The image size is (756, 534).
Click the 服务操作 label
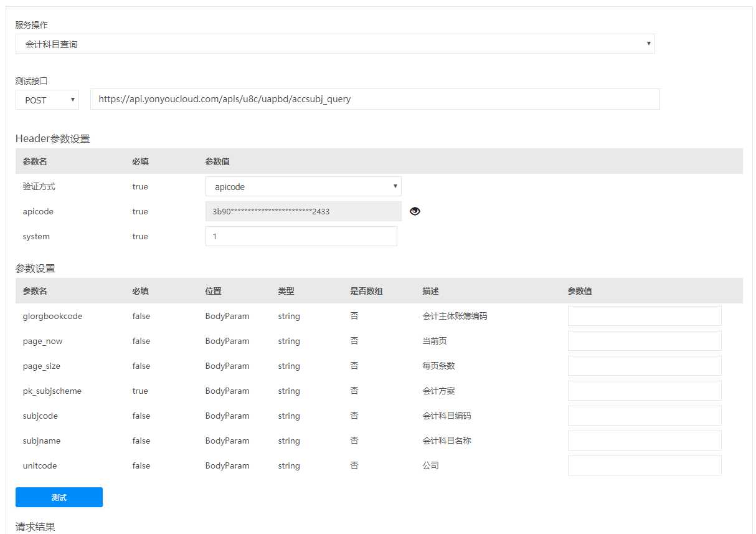tap(31, 25)
